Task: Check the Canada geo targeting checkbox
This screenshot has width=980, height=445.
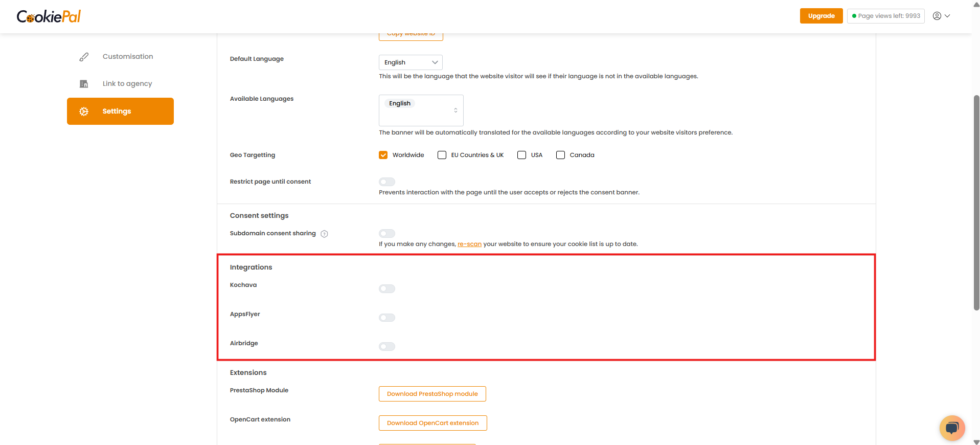Action: coord(560,155)
